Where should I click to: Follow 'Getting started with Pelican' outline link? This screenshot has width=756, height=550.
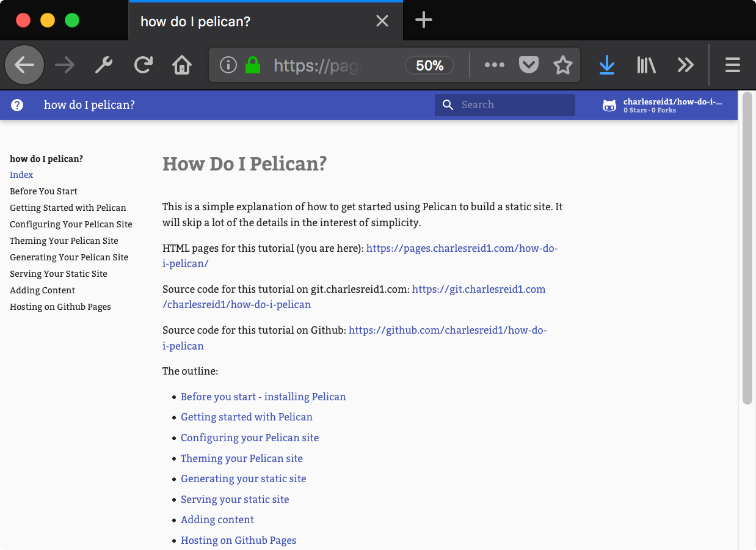[x=247, y=417]
